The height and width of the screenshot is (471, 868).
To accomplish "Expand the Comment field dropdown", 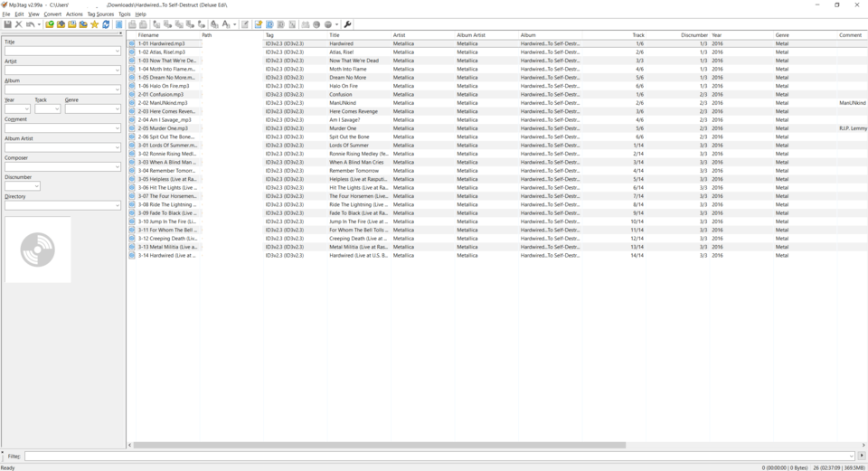I will point(118,128).
